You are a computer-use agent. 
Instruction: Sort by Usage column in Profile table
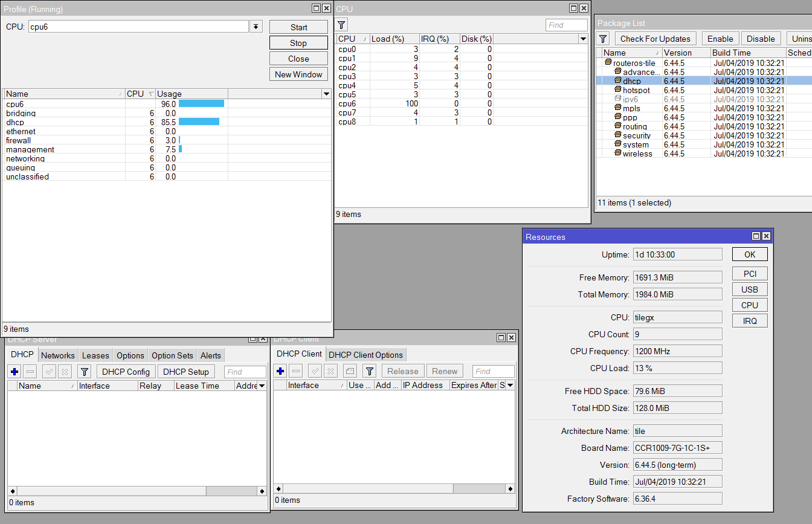(x=192, y=94)
